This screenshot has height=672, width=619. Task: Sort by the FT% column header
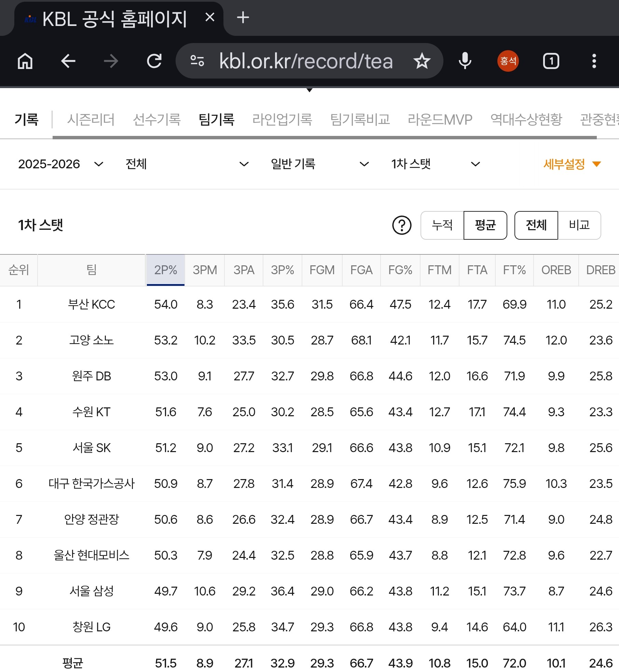point(514,270)
